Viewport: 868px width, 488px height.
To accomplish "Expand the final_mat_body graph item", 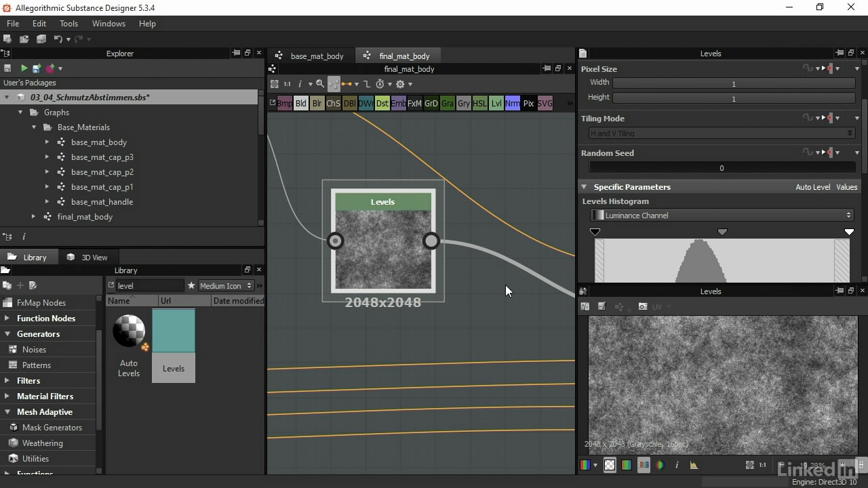I will coord(33,217).
